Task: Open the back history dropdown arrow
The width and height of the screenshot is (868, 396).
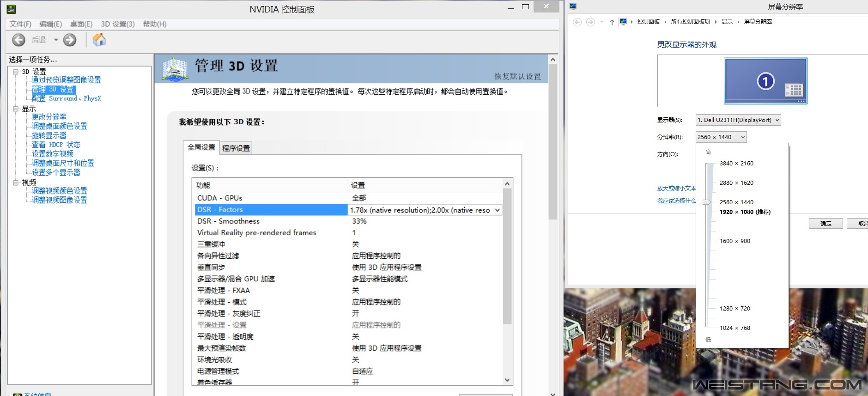Action: [56, 40]
